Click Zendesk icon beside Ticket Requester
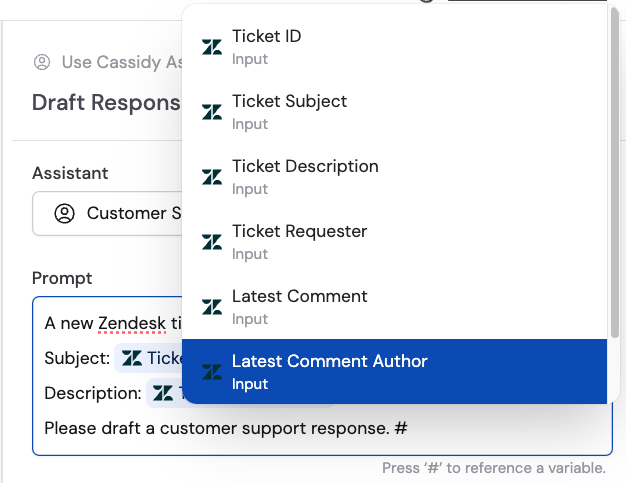The width and height of the screenshot is (626, 483). click(212, 242)
